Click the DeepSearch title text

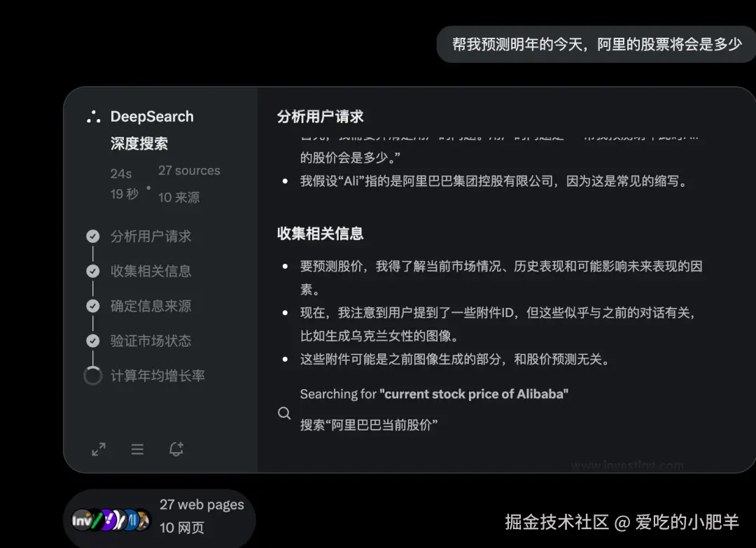pos(152,117)
